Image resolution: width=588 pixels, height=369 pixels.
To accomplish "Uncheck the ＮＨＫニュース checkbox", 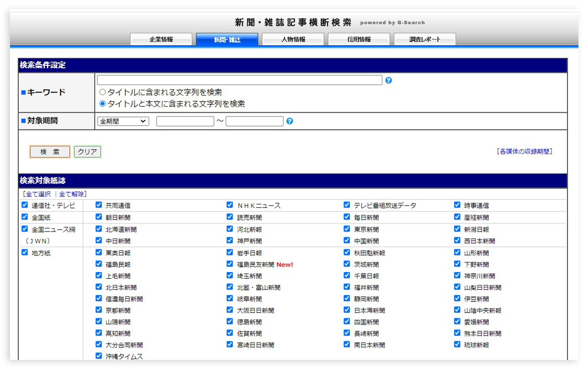I will 230,205.
